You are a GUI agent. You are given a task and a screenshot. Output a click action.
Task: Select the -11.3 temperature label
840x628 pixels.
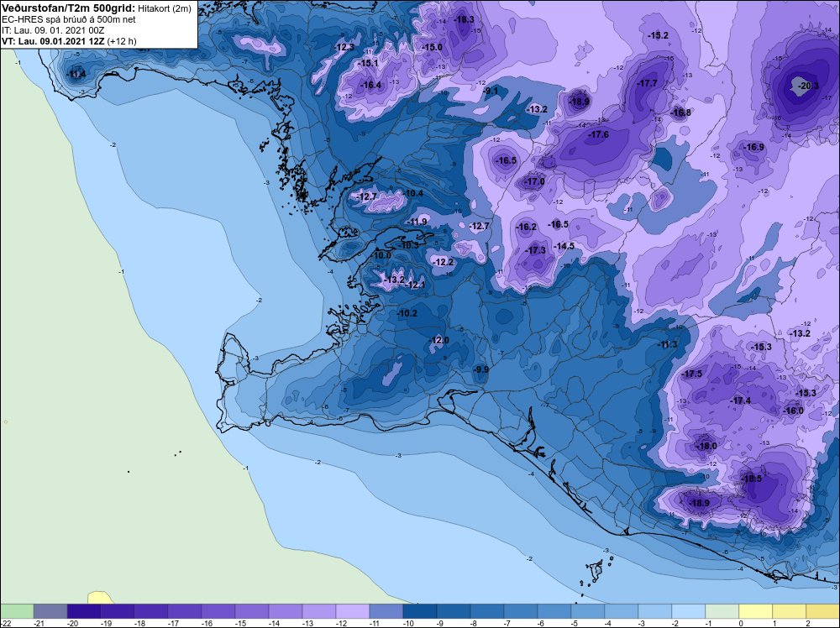[668, 345]
